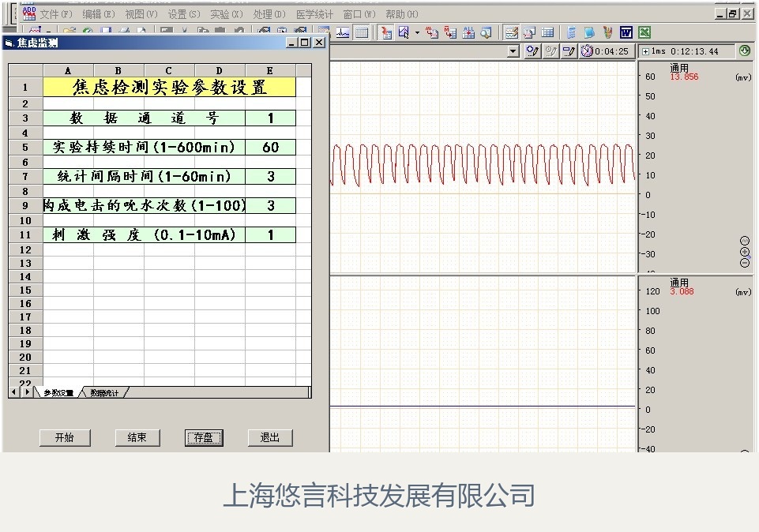Click the green down-arrow circle icon

tap(745, 51)
